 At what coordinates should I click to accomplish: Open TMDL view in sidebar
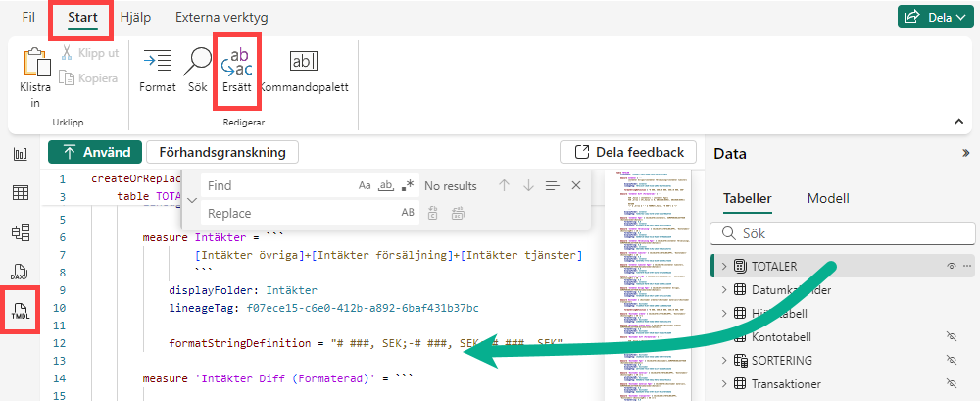(21, 310)
